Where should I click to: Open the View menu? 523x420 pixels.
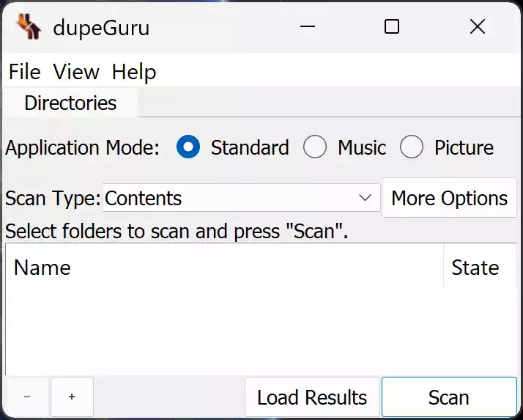click(x=76, y=72)
